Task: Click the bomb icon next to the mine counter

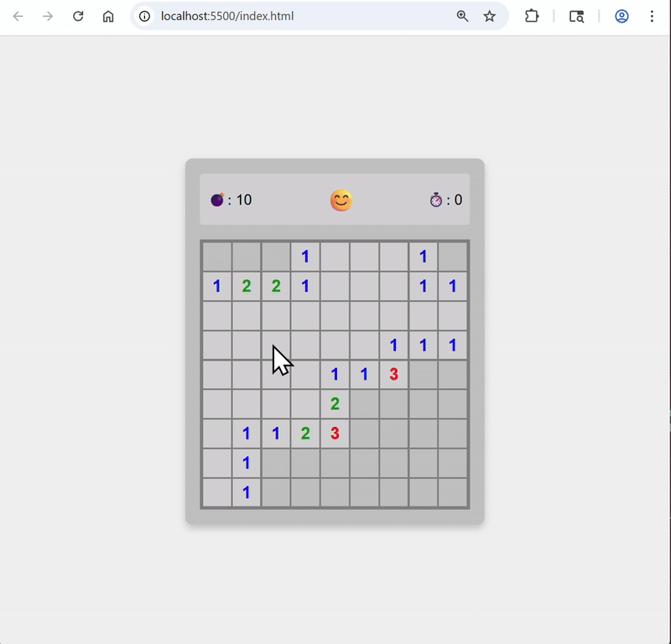Action: [217, 200]
